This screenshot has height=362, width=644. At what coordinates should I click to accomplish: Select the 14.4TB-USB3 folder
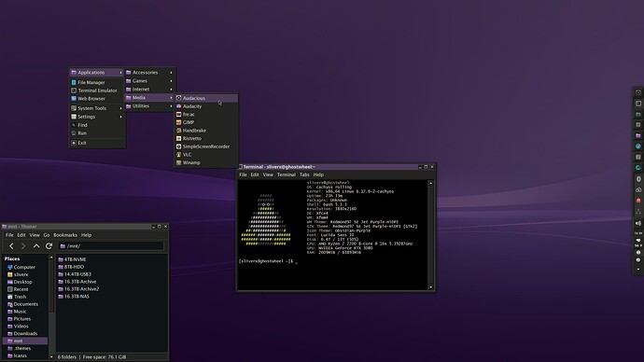pos(75,274)
